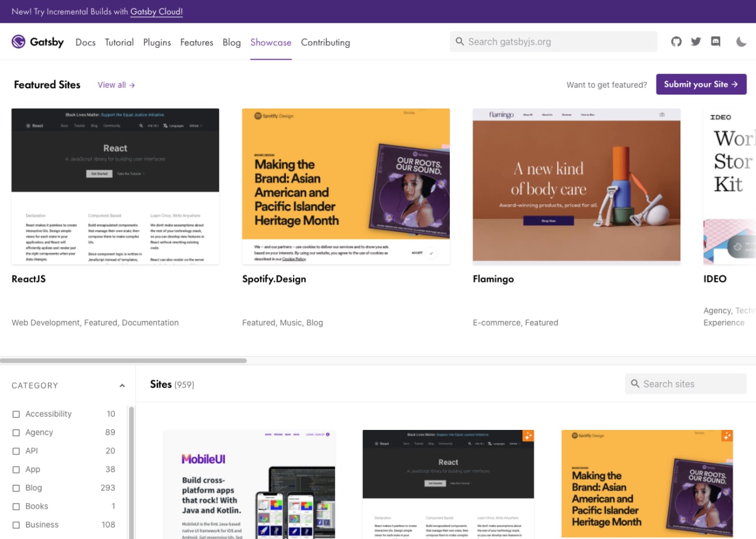Open the GitHub icon link
756x539 pixels.
coord(676,42)
